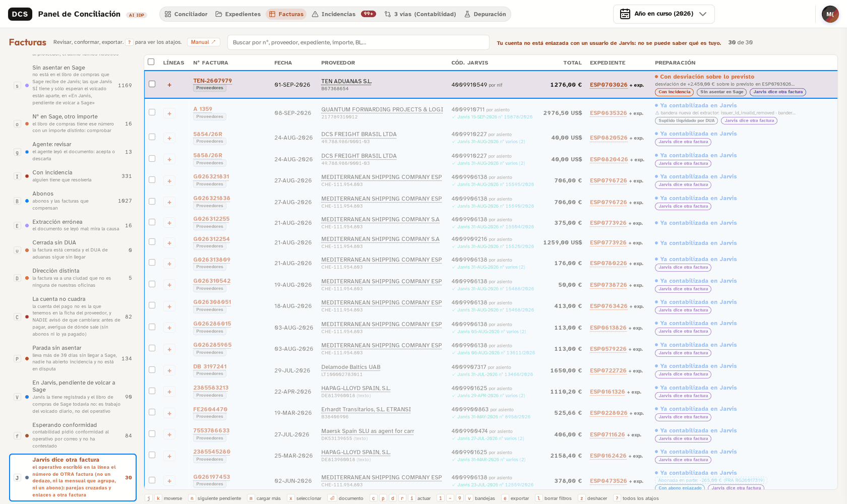Open the Manual link
The width and height of the screenshot is (847, 504).
pos(203,42)
